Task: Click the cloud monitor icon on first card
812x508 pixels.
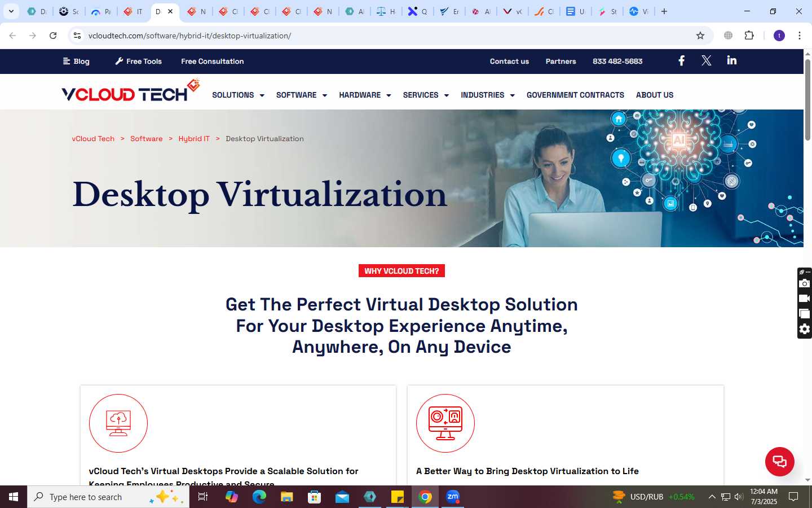Action: click(x=118, y=423)
